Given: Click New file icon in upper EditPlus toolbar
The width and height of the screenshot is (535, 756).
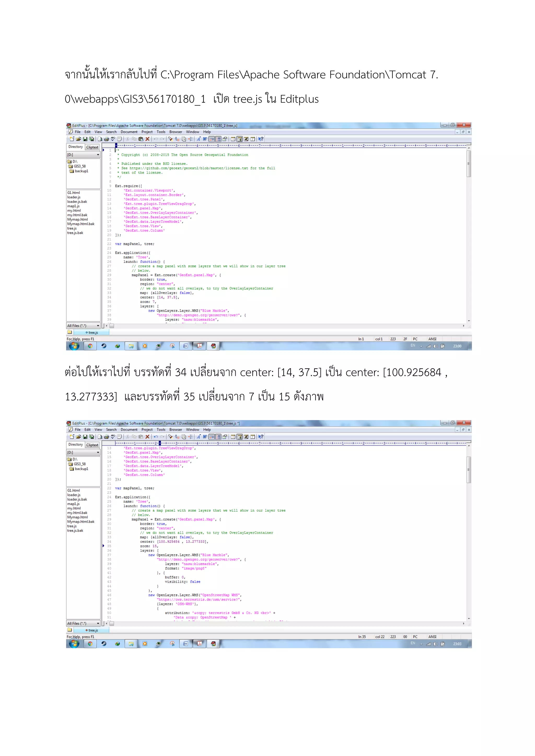Looking at the screenshot, I should point(72,139).
